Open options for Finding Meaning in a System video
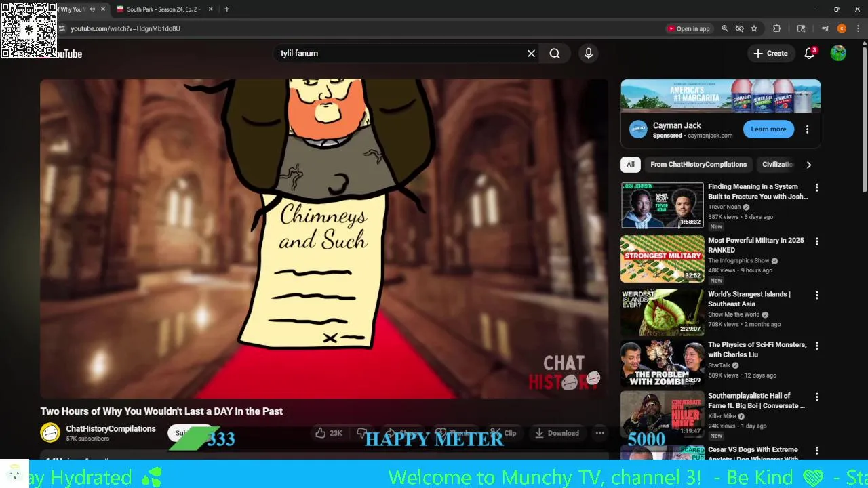Screen dimensions: 868x488 (x=816, y=188)
